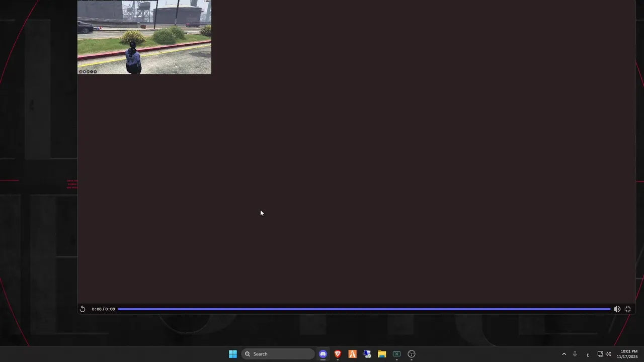
Task: Click the 0:08 / 0:08 time display
Action: (x=103, y=309)
